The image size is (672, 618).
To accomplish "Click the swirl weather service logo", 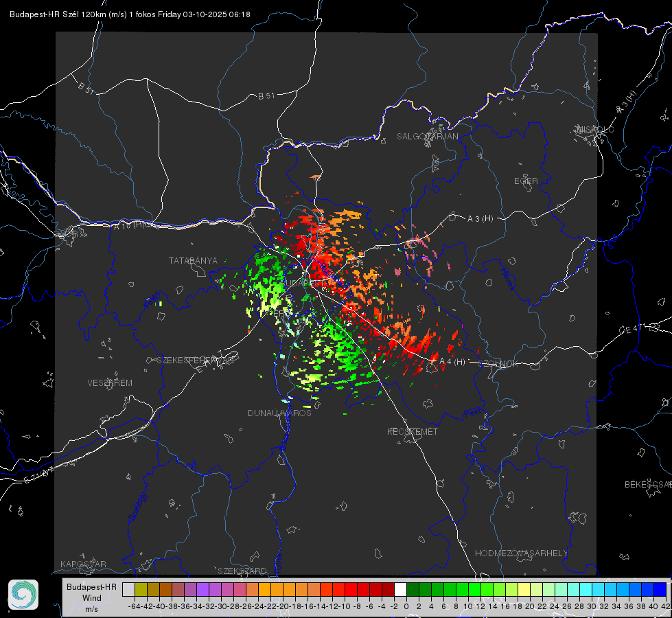I will point(23,595).
